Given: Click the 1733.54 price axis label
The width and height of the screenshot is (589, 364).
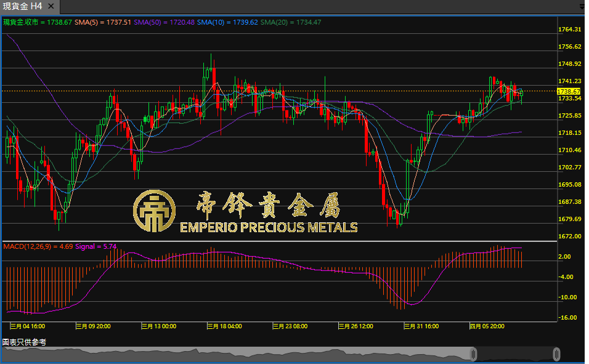Looking at the screenshot, I should click(569, 99).
